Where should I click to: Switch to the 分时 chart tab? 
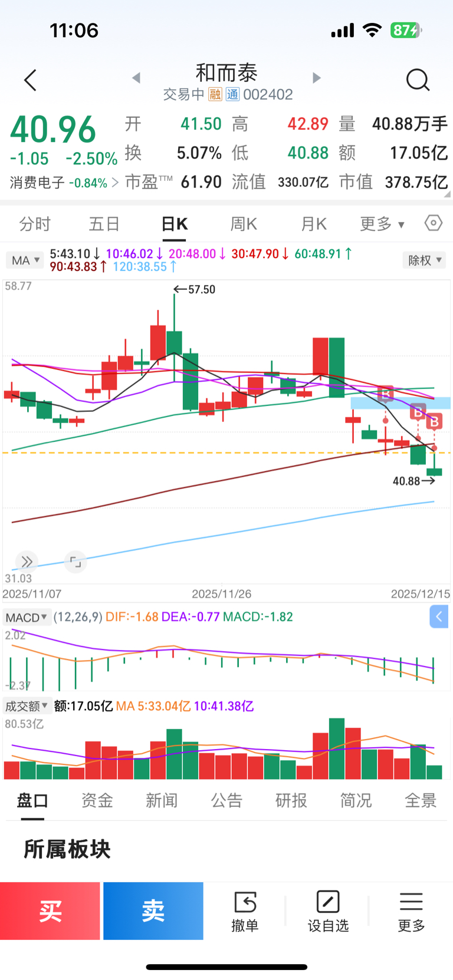point(35,224)
